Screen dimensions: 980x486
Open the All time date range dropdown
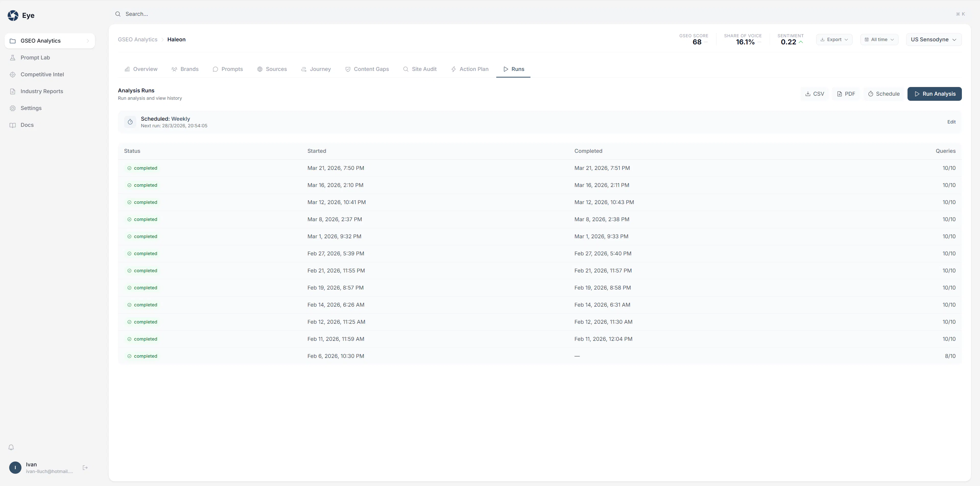[879, 40]
